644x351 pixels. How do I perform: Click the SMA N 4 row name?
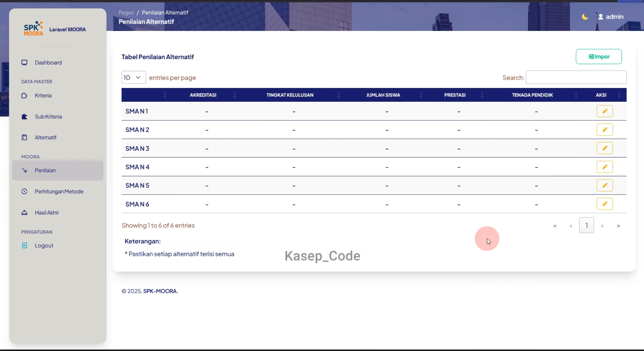coord(137,167)
